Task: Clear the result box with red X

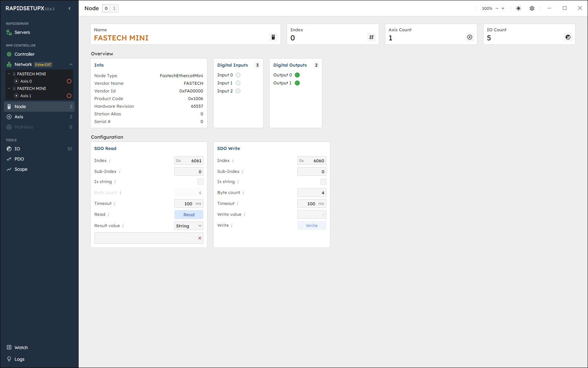Action: coord(200,238)
